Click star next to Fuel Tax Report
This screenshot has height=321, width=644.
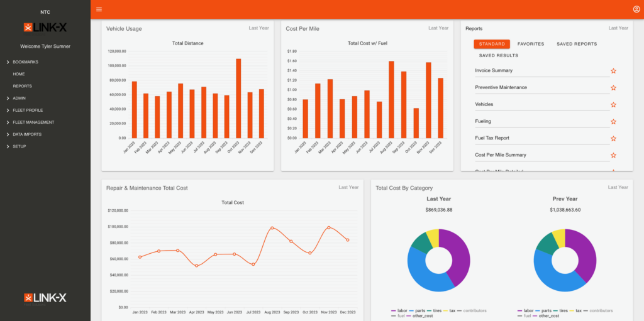[x=613, y=138]
